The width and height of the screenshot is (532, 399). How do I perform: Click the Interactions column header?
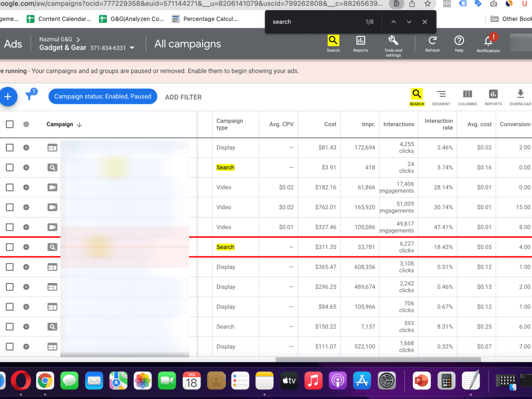click(x=398, y=124)
